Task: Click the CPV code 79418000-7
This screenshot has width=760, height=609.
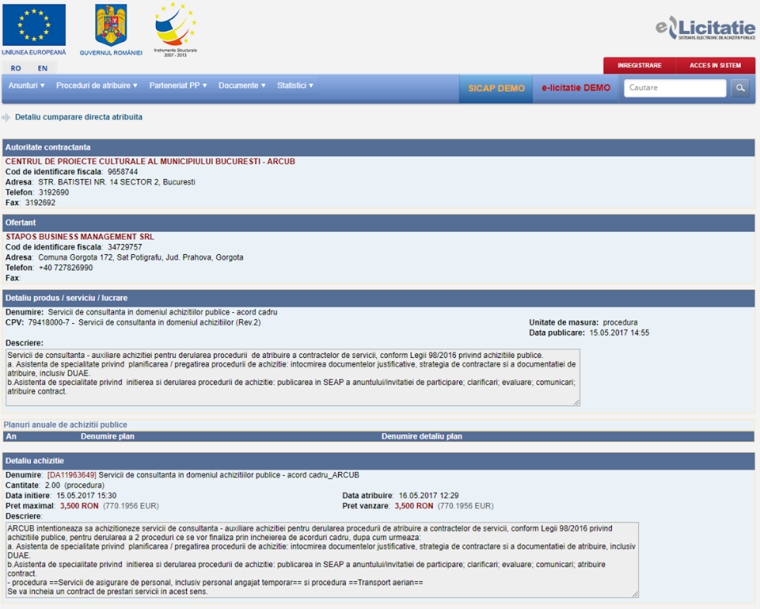Action: coord(48,322)
